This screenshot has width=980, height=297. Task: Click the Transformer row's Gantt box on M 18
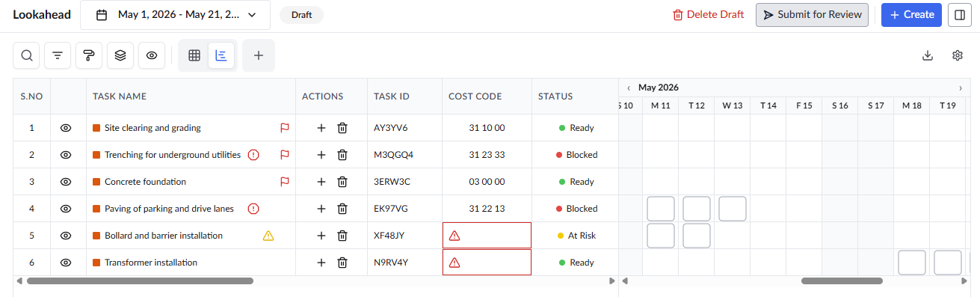point(912,263)
